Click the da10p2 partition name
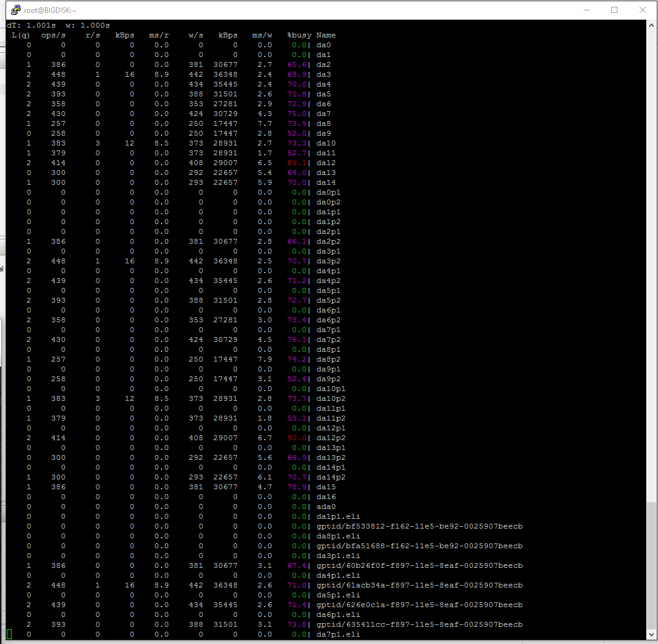The width and height of the screenshot is (658, 644). point(331,398)
